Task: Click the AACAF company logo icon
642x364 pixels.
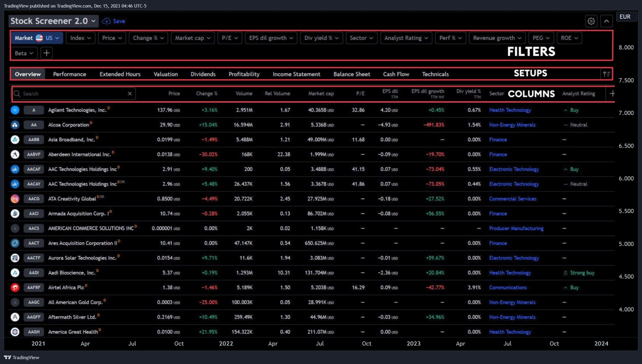Action: point(15,169)
